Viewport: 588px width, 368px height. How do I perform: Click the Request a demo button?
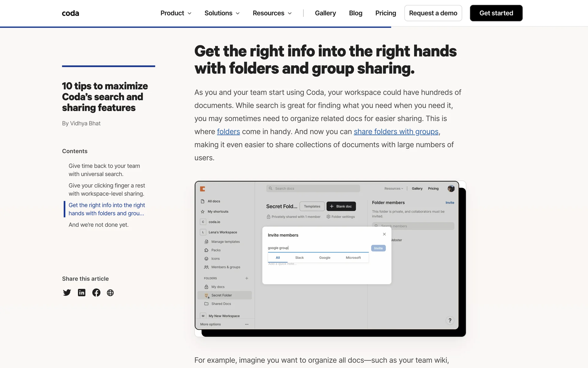point(433,13)
